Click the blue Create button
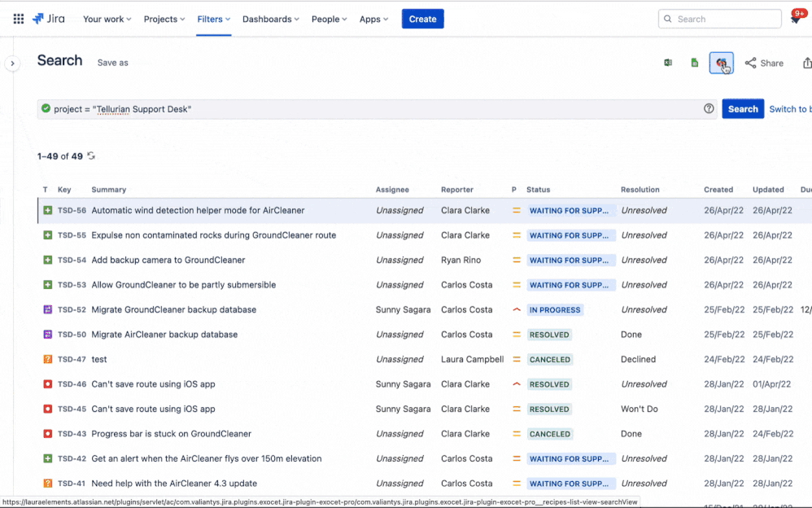812x508 pixels. 422,19
